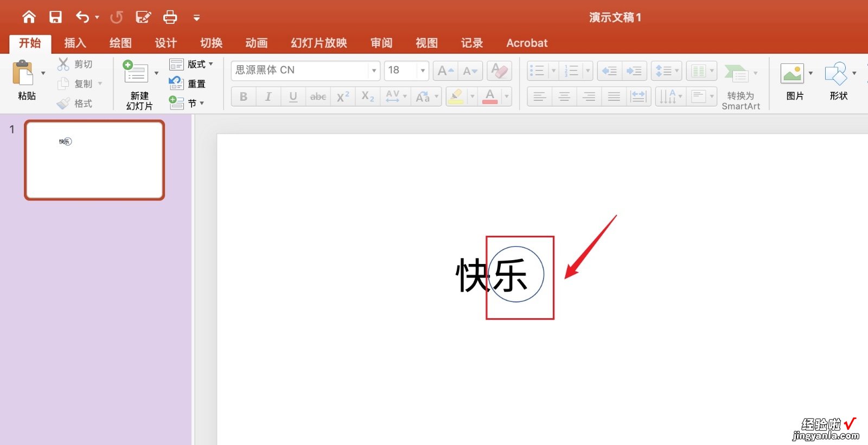Click the distributed alignment icon

tap(639, 96)
